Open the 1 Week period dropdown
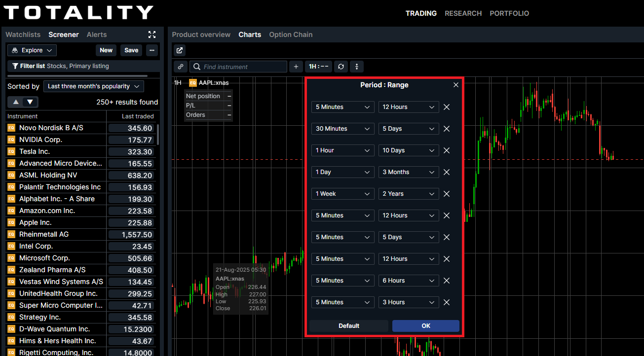Image resolution: width=644 pixels, height=356 pixels. [343, 194]
